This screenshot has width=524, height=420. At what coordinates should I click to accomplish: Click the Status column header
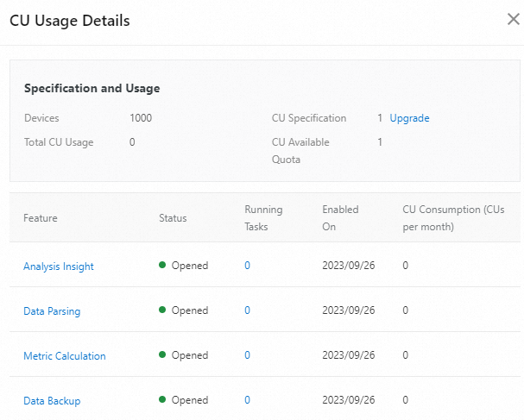tap(173, 218)
